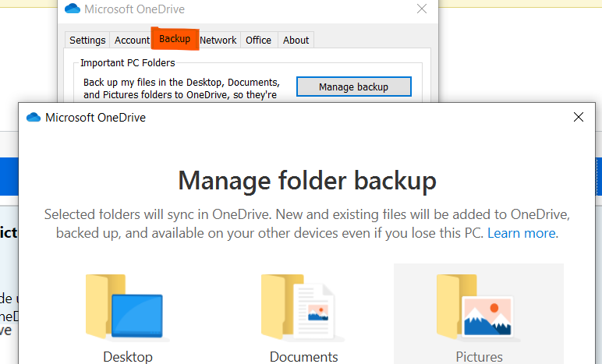Click the Manage folder backup heading
This screenshot has height=364, width=602.
307,181
